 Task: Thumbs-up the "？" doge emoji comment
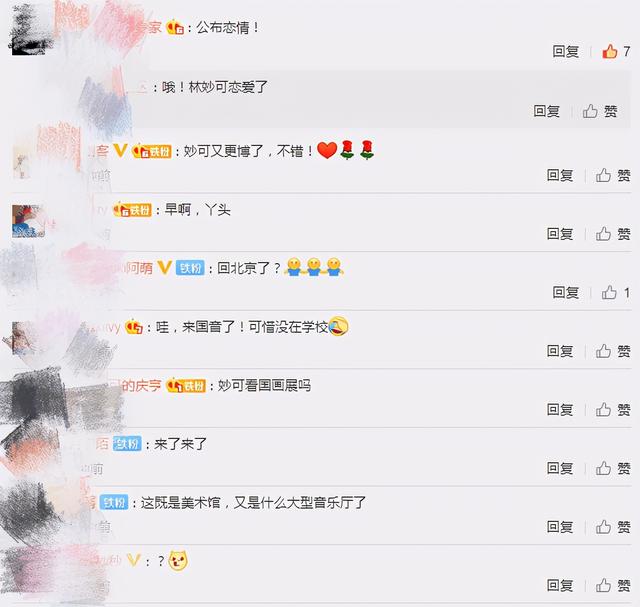pyautogui.click(x=613, y=585)
